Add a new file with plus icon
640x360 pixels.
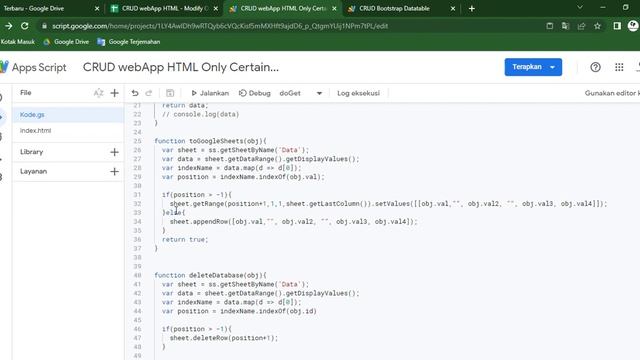(x=114, y=93)
